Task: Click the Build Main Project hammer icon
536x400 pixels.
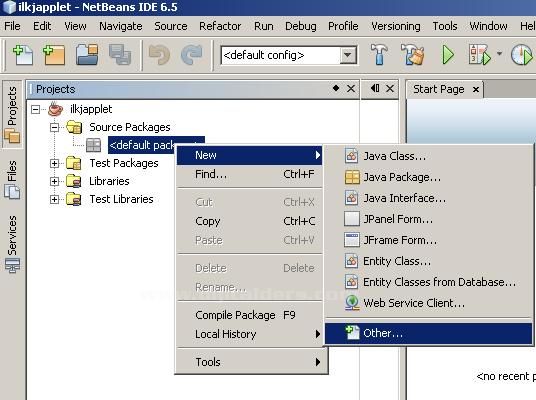Action: coord(379,55)
